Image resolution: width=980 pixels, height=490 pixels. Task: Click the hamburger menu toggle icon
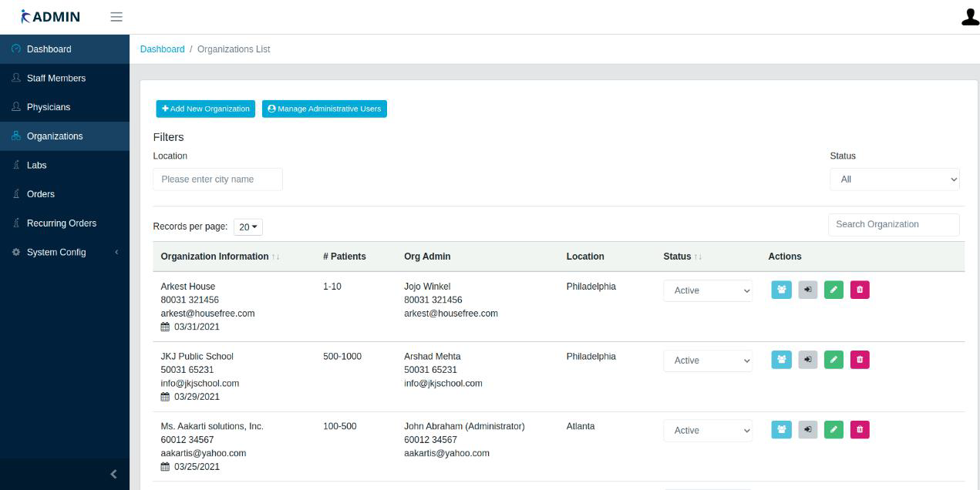[x=116, y=17]
